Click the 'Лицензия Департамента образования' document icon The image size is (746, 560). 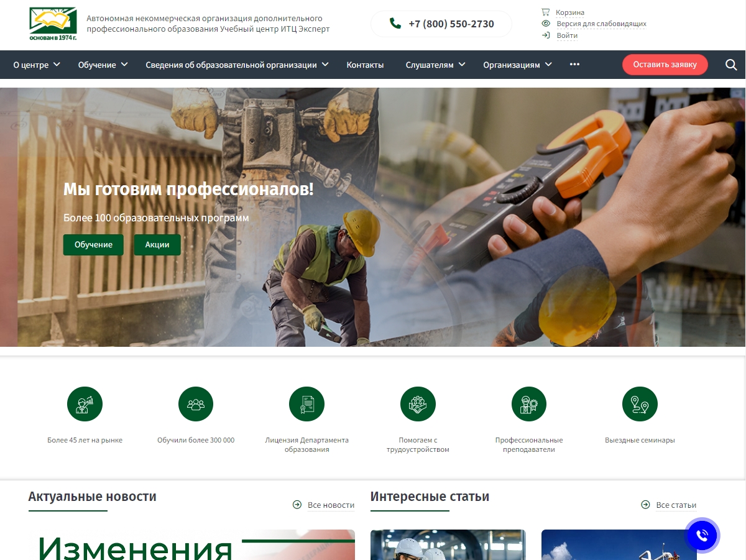pyautogui.click(x=306, y=403)
